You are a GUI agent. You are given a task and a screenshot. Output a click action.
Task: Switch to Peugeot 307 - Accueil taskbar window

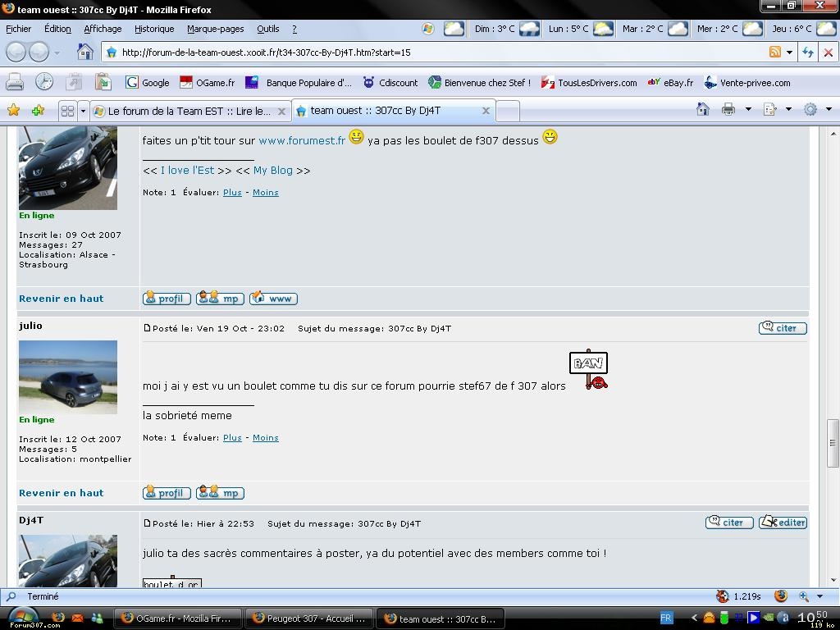tap(308, 619)
